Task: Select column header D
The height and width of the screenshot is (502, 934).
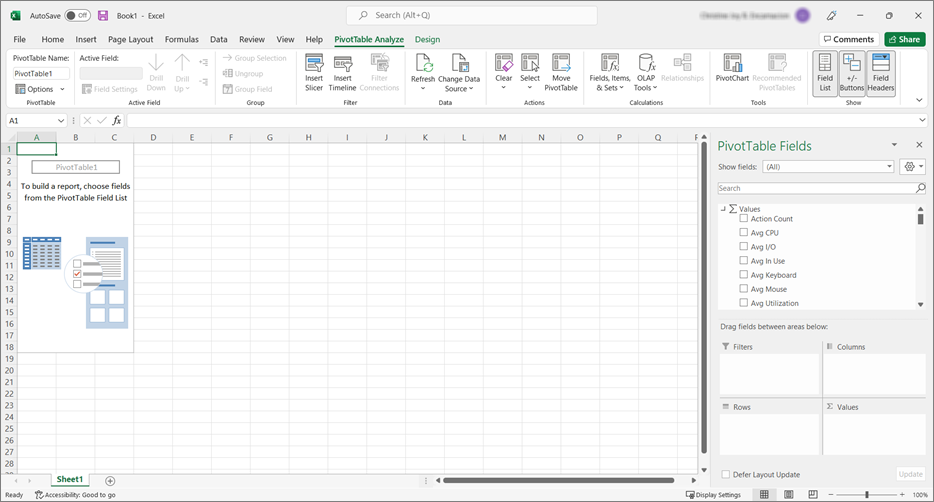Action: tap(153, 138)
